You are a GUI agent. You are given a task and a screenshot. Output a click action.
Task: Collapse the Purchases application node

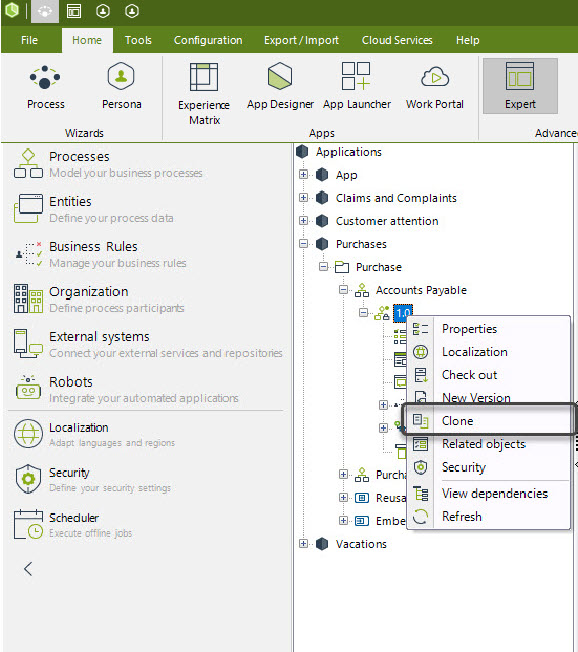(x=304, y=244)
